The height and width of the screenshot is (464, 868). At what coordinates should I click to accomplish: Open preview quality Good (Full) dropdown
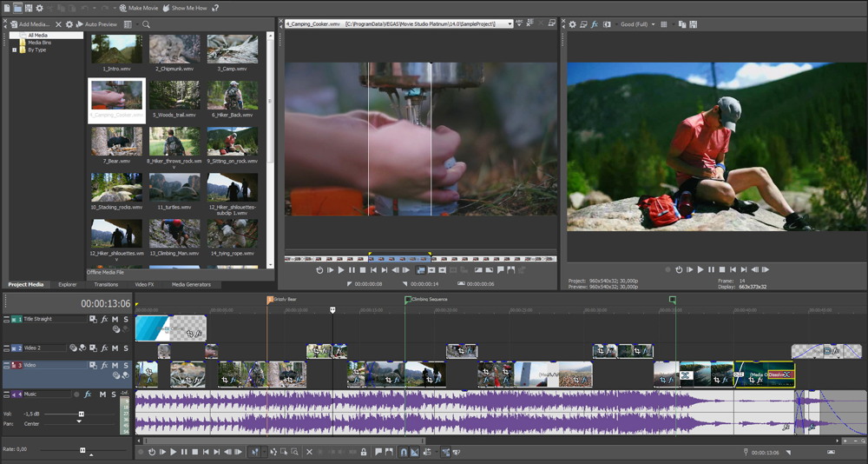(x=641, y=24)
